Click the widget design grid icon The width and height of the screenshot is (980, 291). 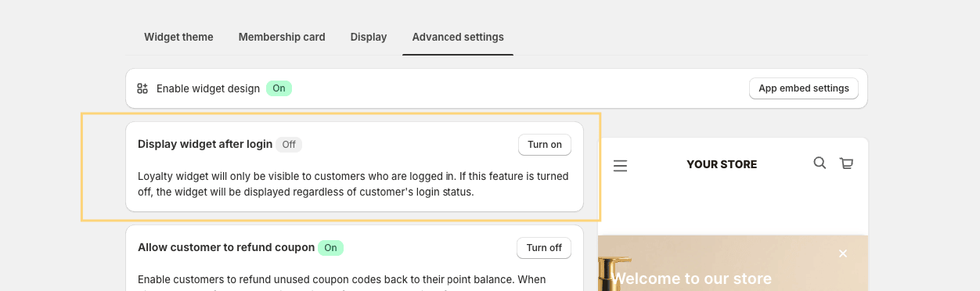pos(142,88)
